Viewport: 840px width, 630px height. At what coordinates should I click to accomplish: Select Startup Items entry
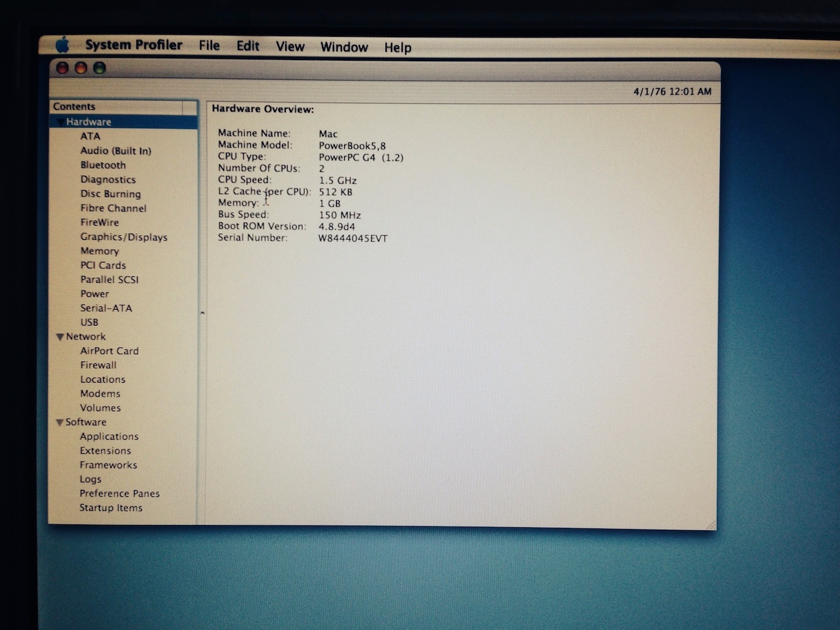point(111,508)
